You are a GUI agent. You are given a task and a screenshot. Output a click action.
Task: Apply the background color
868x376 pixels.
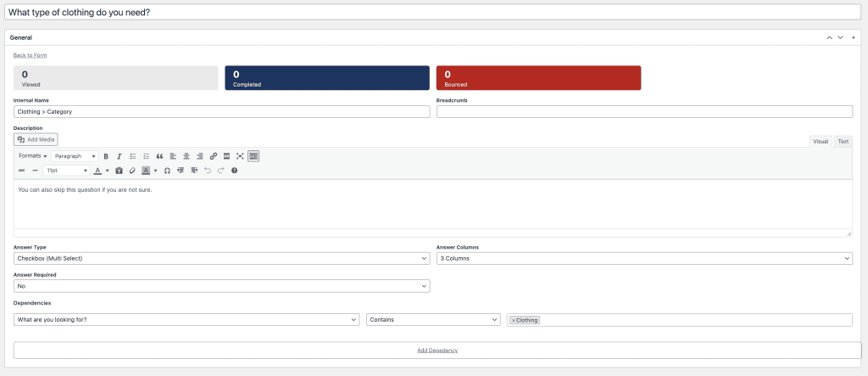click(x=146, y=171)
